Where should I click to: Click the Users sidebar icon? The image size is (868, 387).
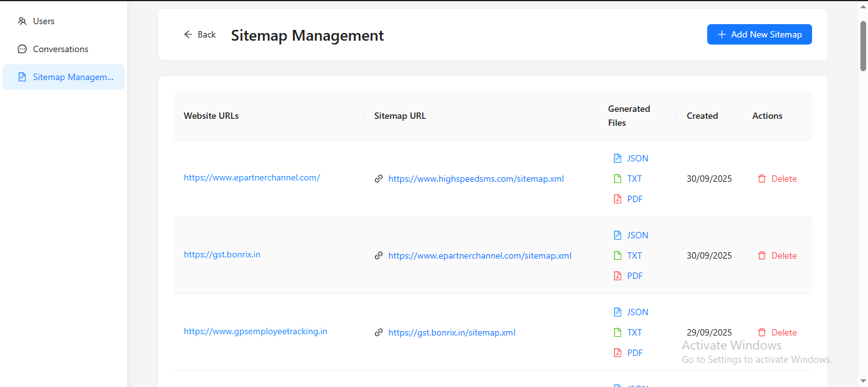[22, 21]
